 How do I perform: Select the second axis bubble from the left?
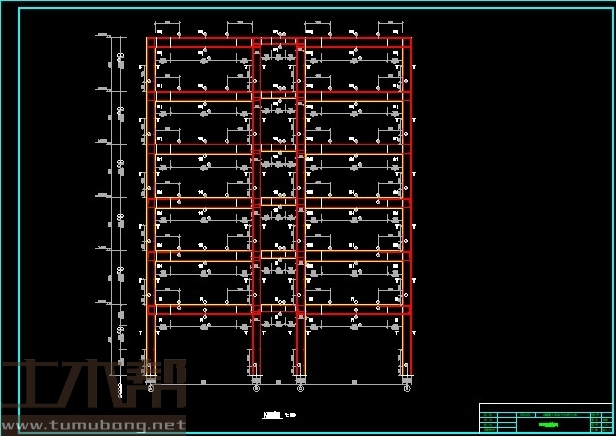coord(255,389)
